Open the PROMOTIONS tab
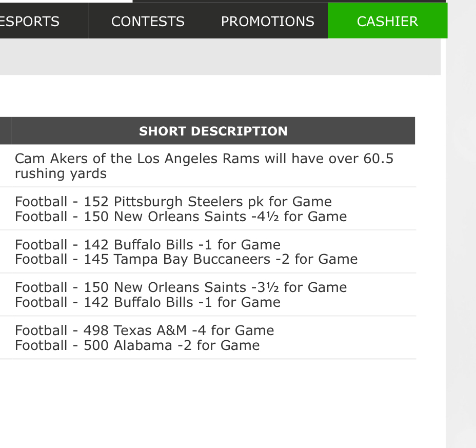The width and height of the screenshot is (476, 448). [x=267, y=21]
